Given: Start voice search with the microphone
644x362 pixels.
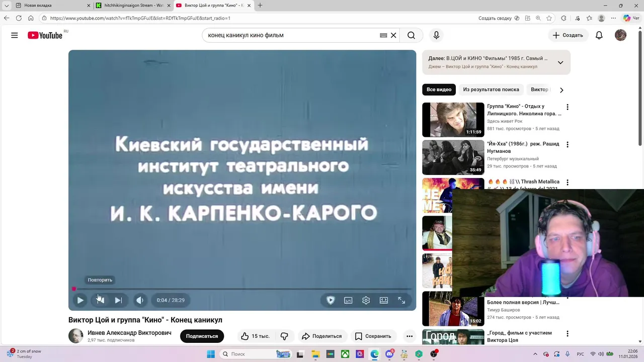Looking at the screenshot, I should coord(436,35).
